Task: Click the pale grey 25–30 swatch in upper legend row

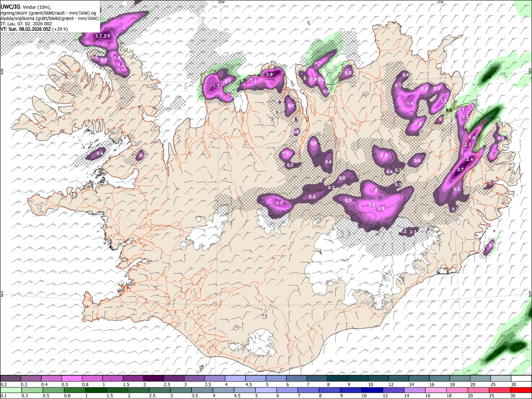Action: point(501,379)
